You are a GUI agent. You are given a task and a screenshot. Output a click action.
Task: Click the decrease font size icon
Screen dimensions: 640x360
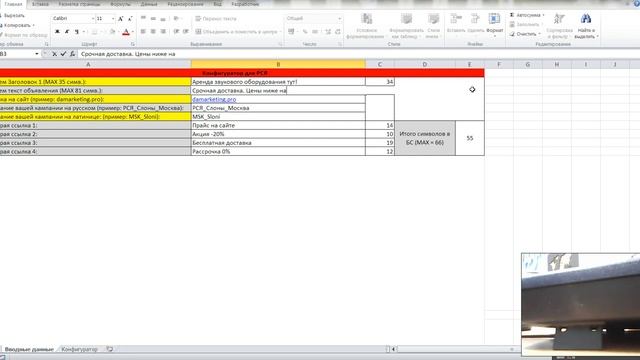pos(130,19)
